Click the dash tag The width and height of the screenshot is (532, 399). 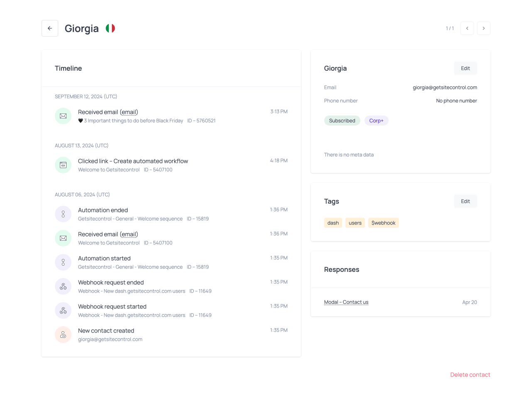pyautogui.click(x=333, y=223)
